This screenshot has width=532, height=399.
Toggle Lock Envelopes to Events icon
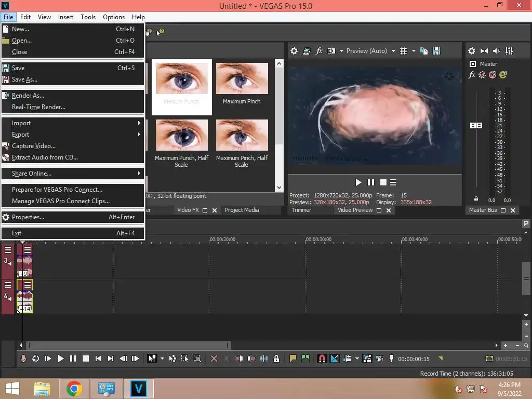(367, 358)
